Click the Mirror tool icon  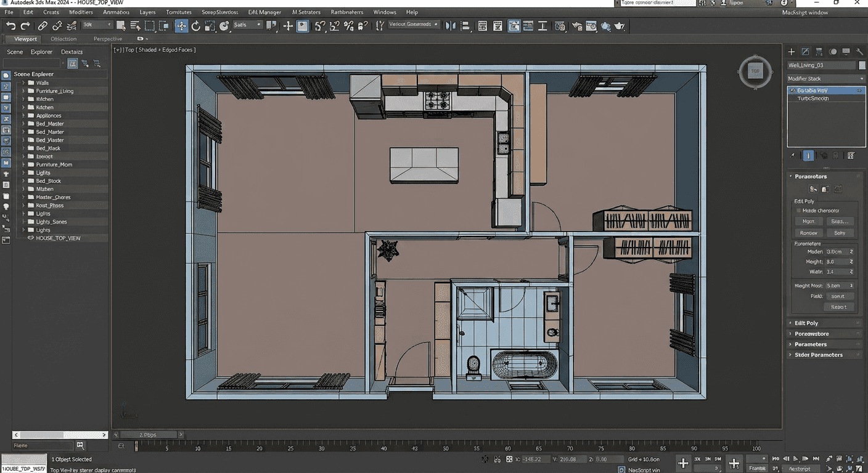coord(451,26)
